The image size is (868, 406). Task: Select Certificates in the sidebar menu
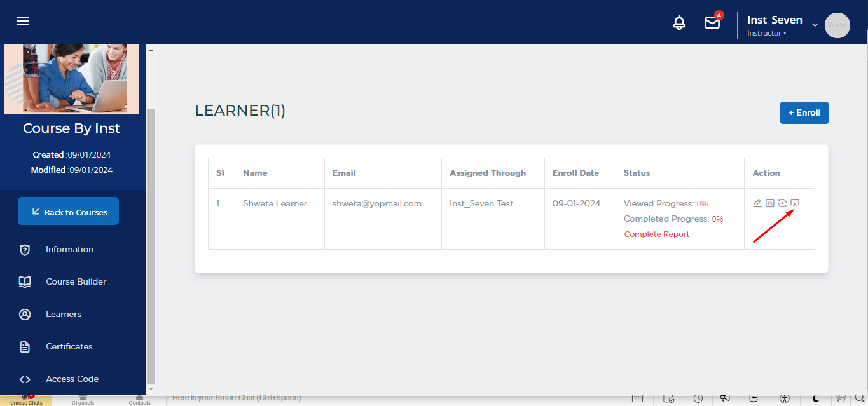pos(69,346)
